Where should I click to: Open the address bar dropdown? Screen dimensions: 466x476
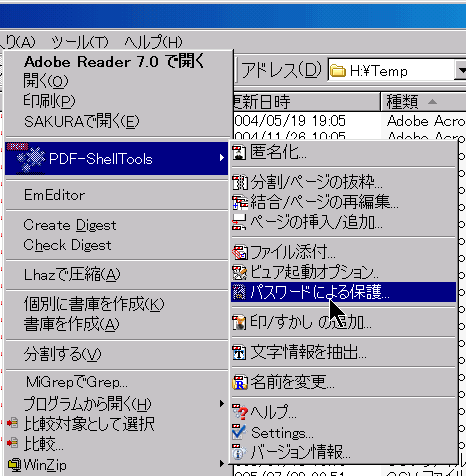461,70
